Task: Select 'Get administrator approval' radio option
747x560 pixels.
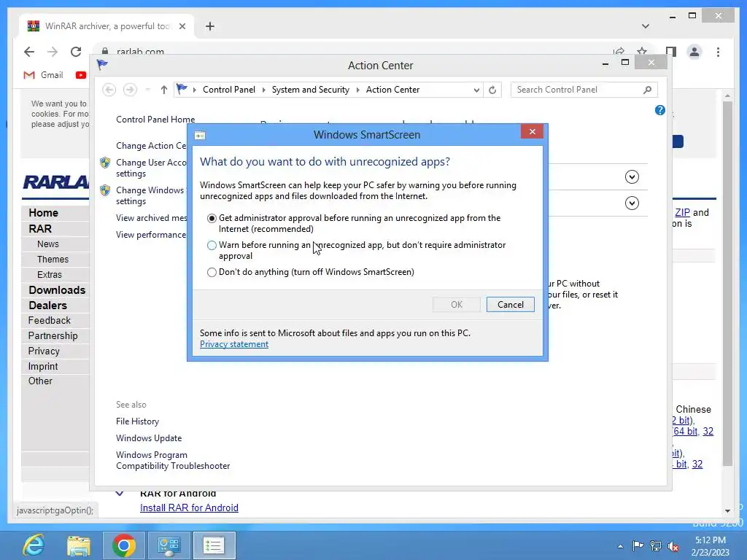Action: point(212,218)
